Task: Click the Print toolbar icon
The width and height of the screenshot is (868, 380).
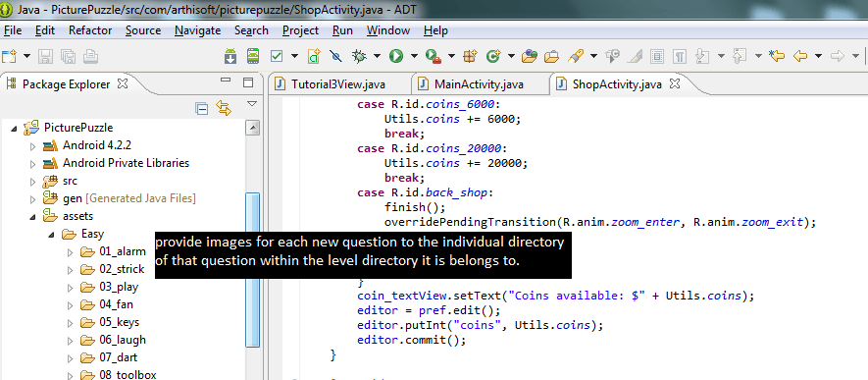Action: click(91, 56)
